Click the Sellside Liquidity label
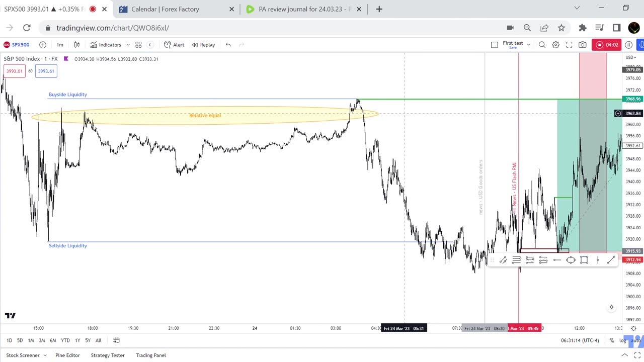 [x=68, y=246]
